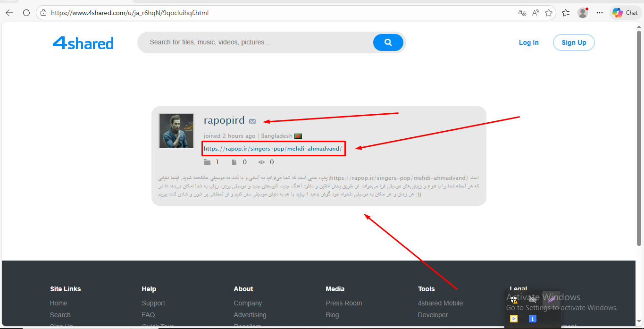Add this page to favorites star
Screen dimensions: 644x329
549,13
